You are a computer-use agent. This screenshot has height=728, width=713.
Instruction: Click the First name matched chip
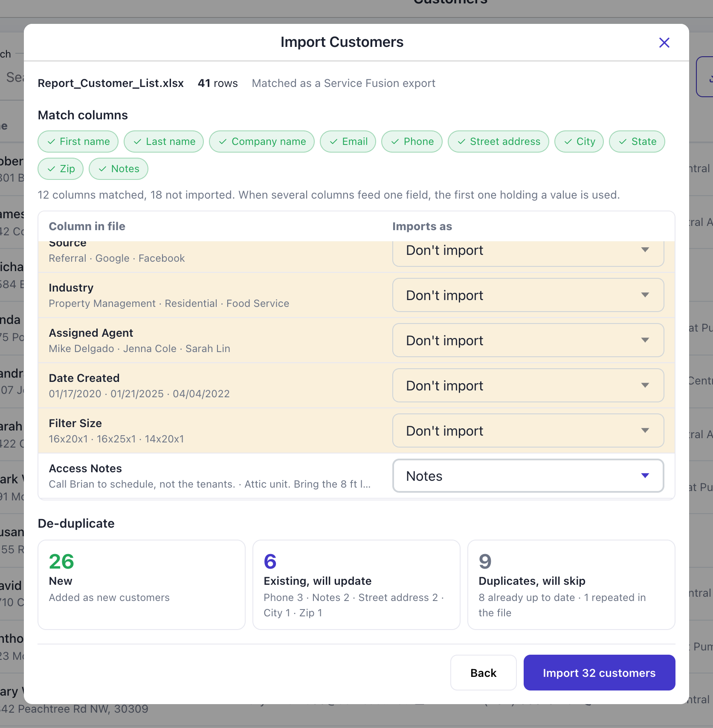point(78,142)
